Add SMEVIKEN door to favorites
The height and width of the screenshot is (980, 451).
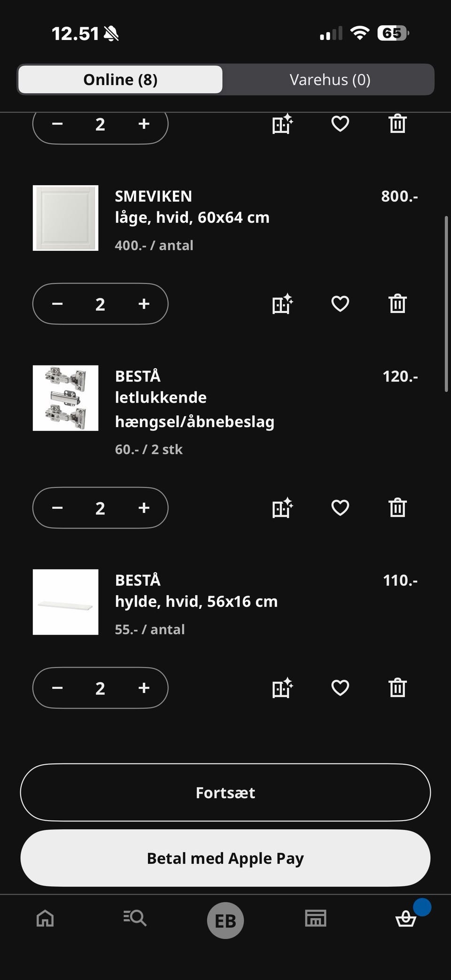340,304
